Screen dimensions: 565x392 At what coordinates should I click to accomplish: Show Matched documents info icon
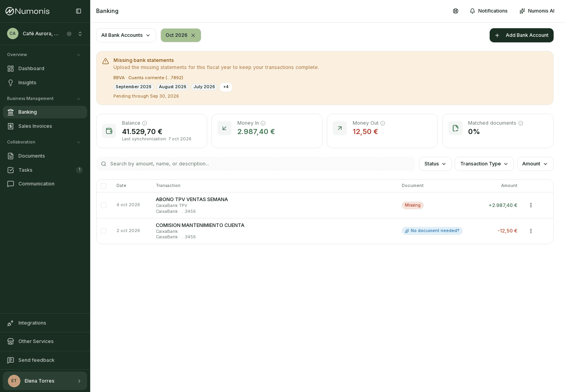(x=521, y=123)
